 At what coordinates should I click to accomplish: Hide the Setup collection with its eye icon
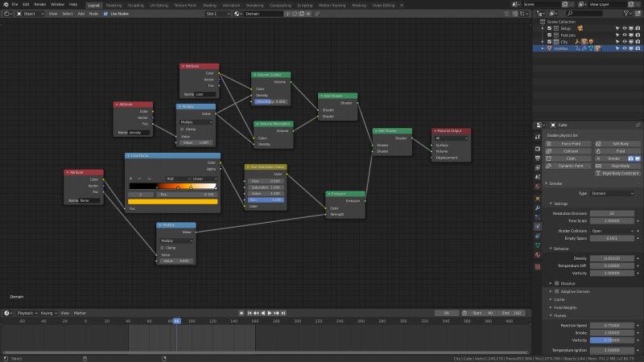625,28
